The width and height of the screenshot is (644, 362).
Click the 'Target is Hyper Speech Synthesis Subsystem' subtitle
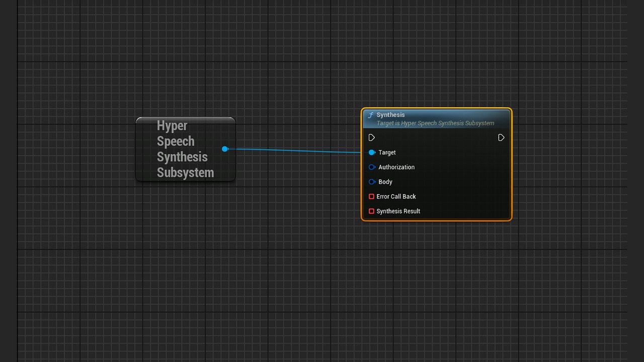pos(435,123)
